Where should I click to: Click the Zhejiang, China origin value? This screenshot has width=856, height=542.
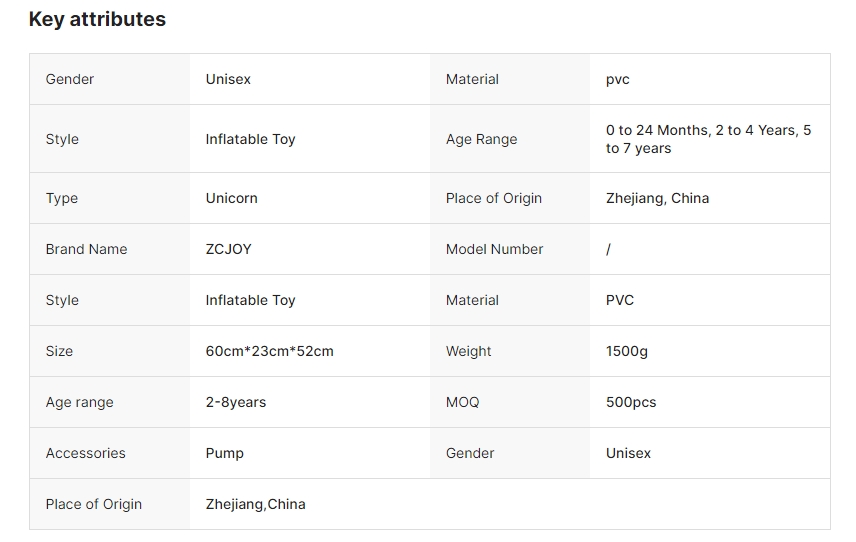pos(657,198)
